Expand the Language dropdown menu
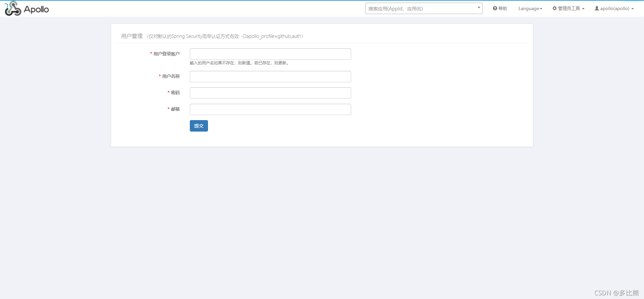The image size is (644, 299). tap(530, 8)
